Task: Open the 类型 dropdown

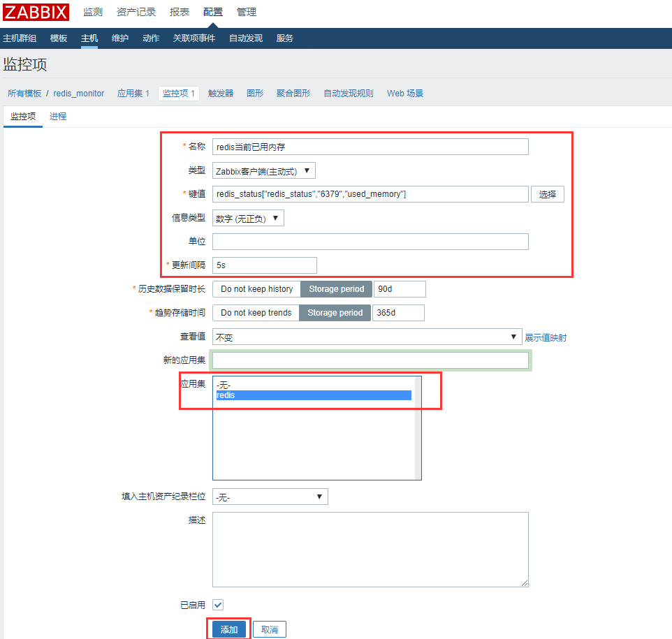Action: pyautogui.click(x=264, y=170)
